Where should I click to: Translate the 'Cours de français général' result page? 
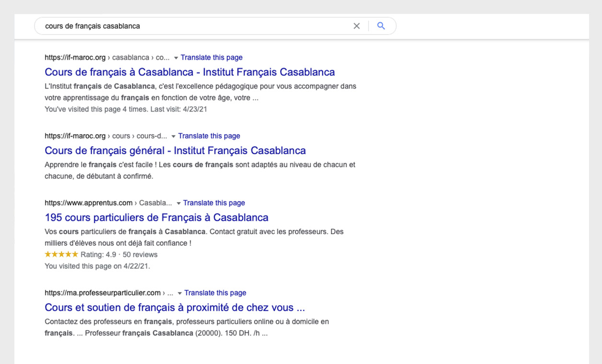209,136
